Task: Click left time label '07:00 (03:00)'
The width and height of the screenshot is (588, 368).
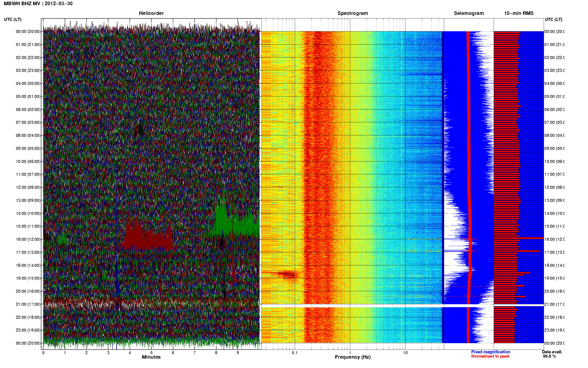Action: pos(28,122)
